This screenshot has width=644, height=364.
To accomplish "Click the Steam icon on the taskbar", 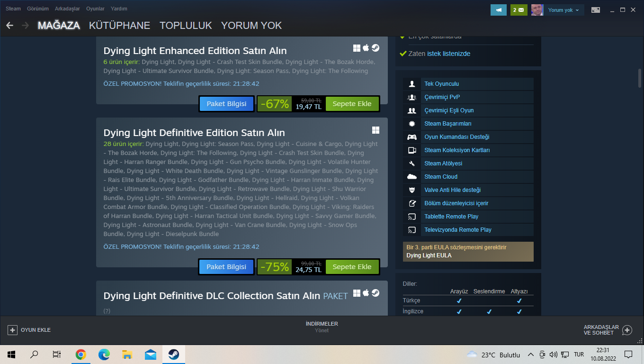I will click(x=173, y=355).
